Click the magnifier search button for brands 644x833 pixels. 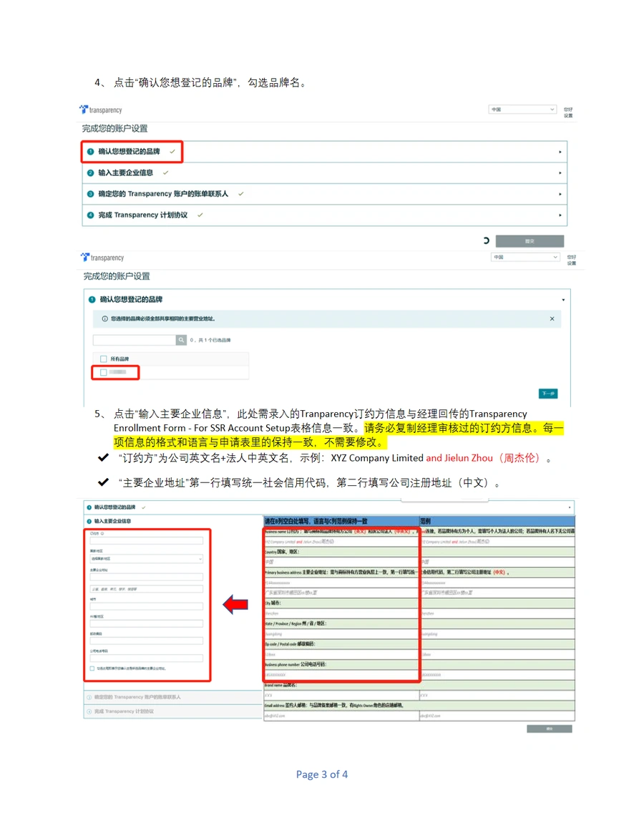(181, 340)
